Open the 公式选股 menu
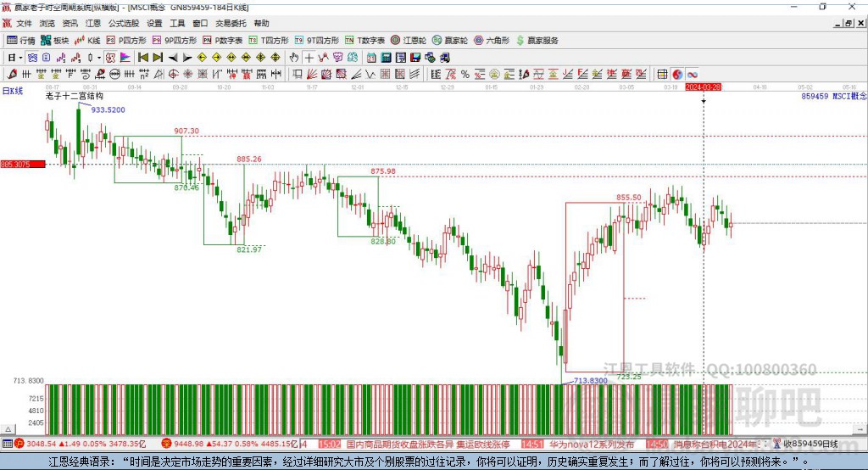Image resolution: width=868 pixels, height=470 pixels. point(124,23)
